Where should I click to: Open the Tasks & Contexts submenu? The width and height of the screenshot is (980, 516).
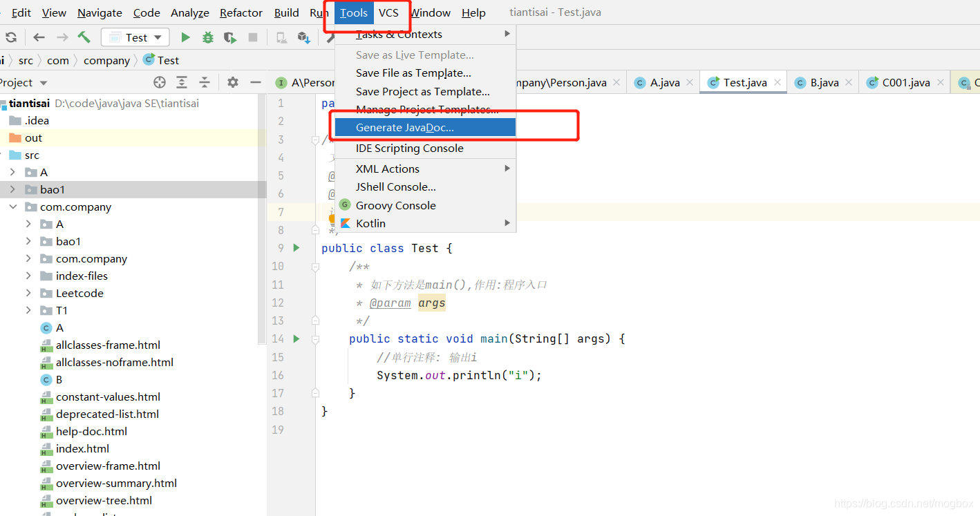426,34
